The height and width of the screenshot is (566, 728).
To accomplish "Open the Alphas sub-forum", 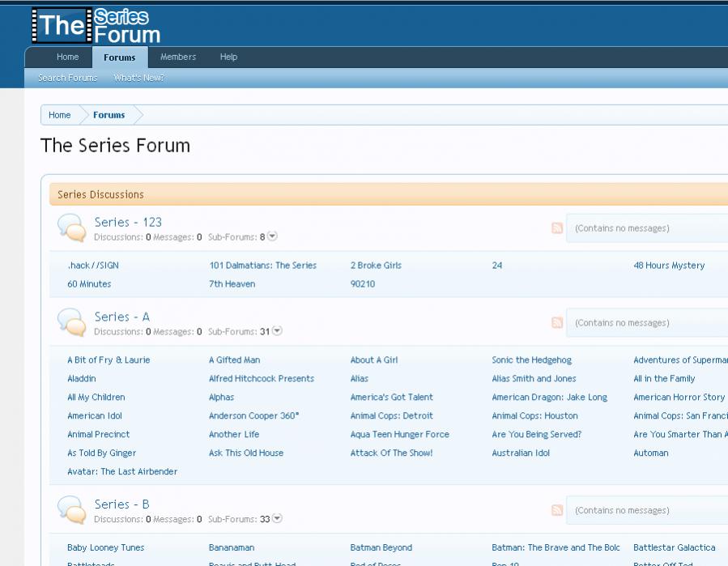I will point(221,397).
